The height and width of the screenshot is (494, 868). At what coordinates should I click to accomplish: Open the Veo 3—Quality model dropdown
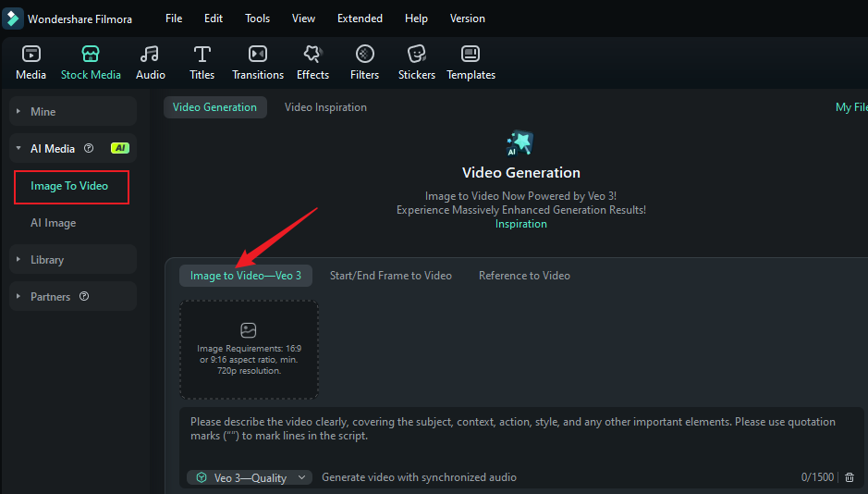click(250, 477)
